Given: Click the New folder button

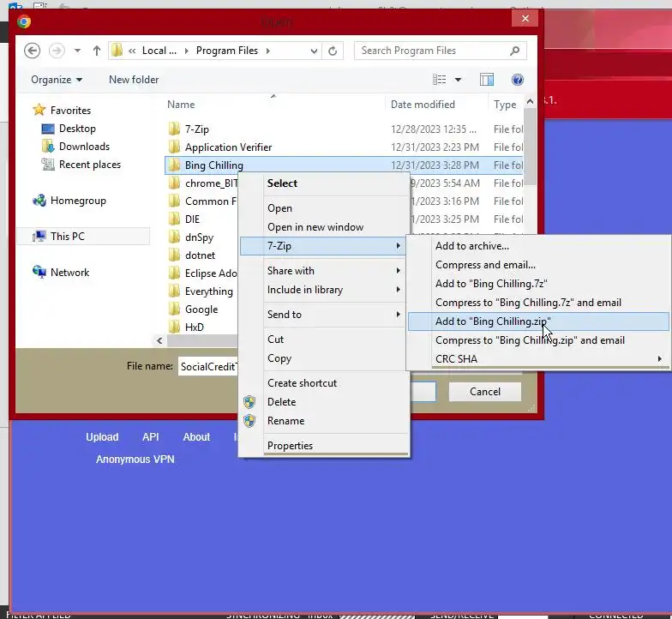Looking at the screenshot, I should pyautogui.click(x=134, y=80).
